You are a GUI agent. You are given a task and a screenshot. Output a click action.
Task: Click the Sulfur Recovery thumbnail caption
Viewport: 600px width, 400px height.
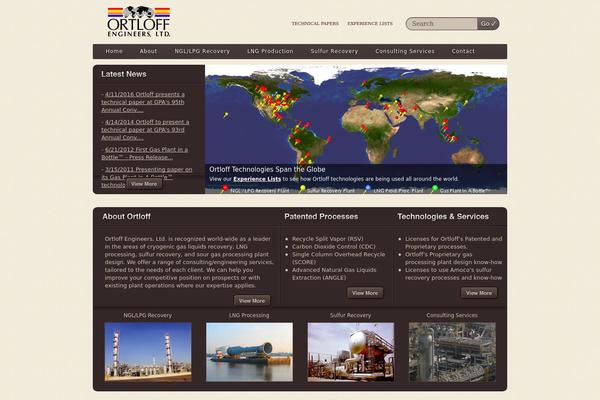click(x=351, y=315)
